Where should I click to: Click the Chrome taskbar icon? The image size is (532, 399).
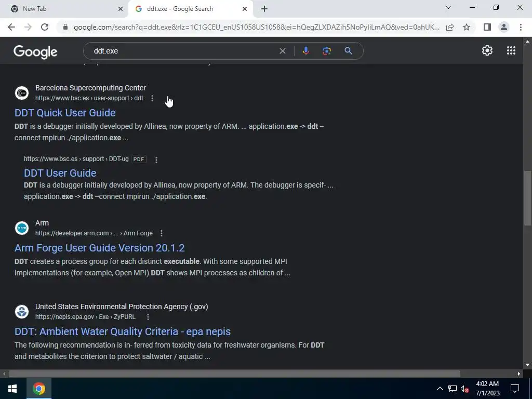click(x=38, y=389)
